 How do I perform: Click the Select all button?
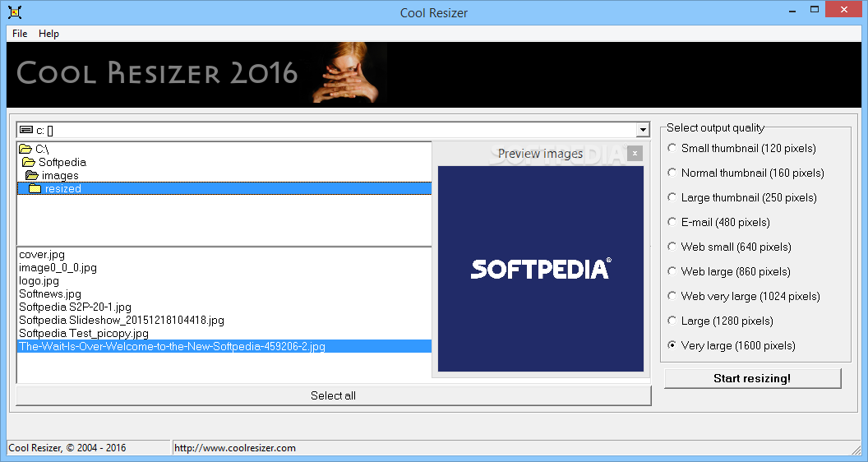[333, 395]
